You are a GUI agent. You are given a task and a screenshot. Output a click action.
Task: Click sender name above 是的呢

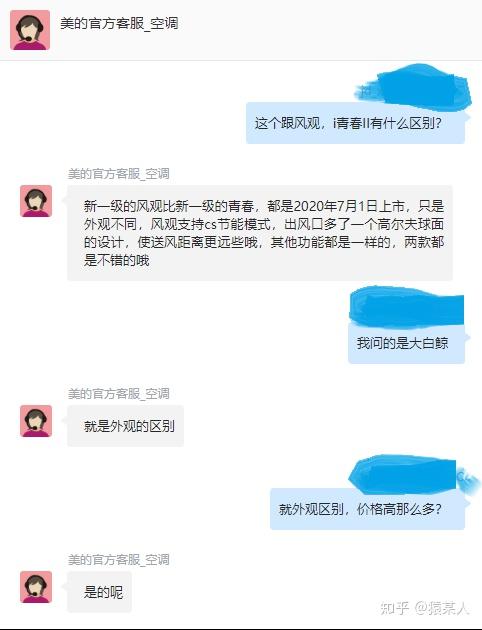pos(118,560)
